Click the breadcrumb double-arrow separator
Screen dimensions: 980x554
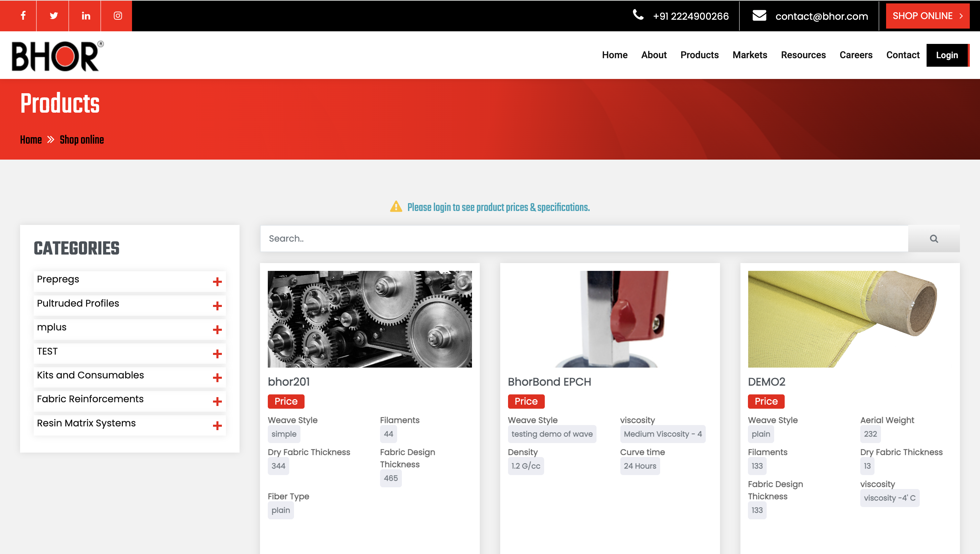tap(51, 140)
